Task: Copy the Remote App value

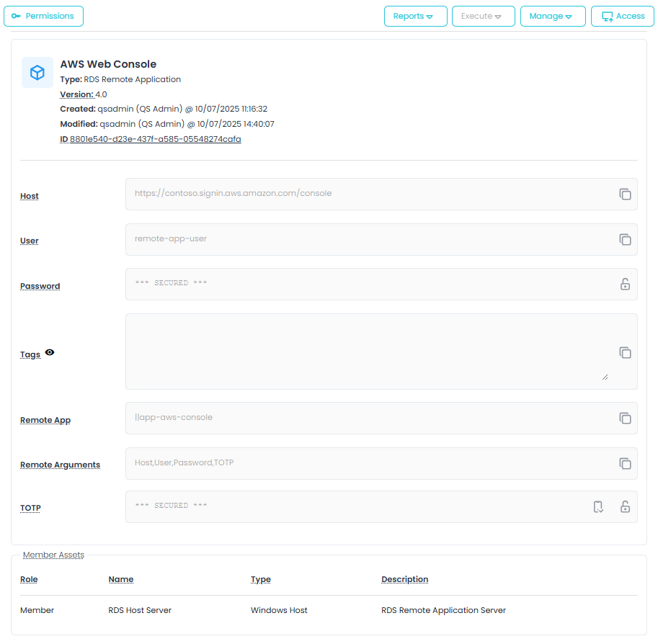Action: click(x=625, y=419)
